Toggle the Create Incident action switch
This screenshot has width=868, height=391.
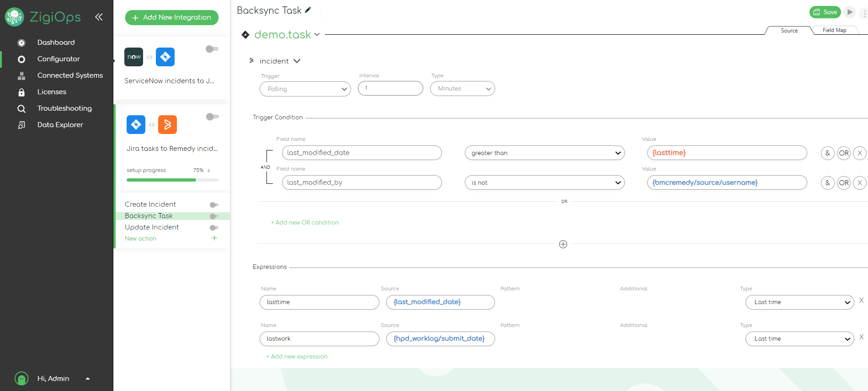(x=214, y=205)
